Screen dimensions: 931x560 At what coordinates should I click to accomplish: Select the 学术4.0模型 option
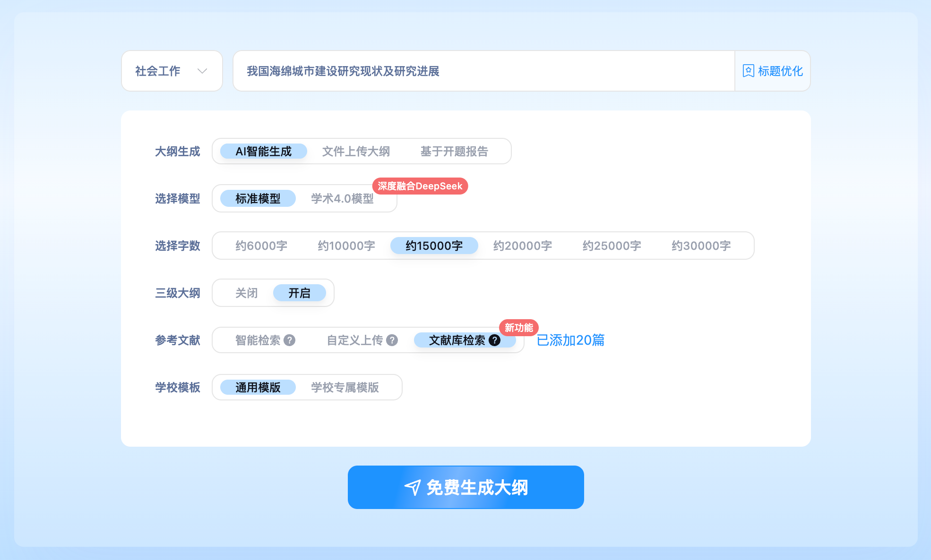(342, 199)
